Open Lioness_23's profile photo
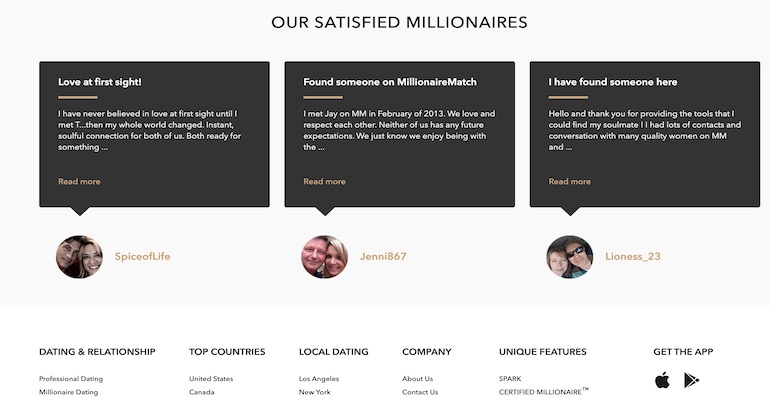 tap(569, 257)
